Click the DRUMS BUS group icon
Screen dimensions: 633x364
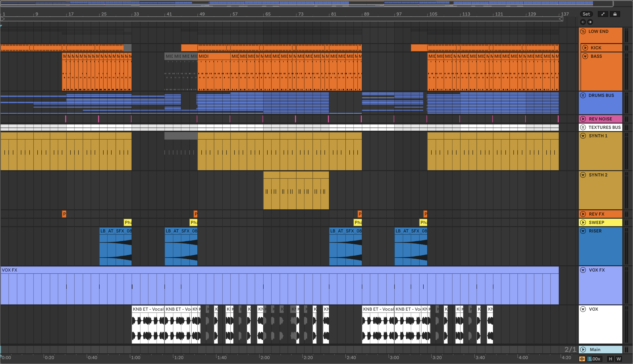point(583,95)
